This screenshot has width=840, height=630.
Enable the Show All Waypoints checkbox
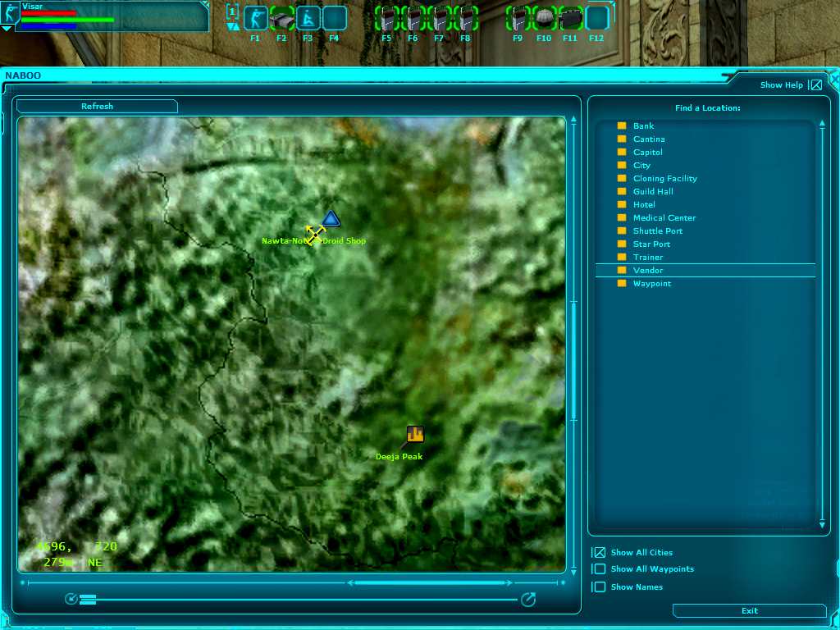pyautogui.click(x=600, y=569)
